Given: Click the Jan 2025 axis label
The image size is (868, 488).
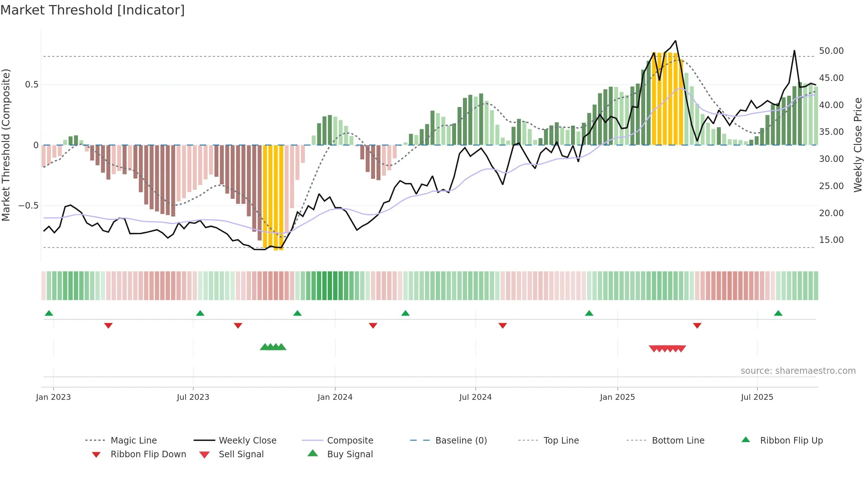Looking at the screenshot, I should tap(618, 397).
